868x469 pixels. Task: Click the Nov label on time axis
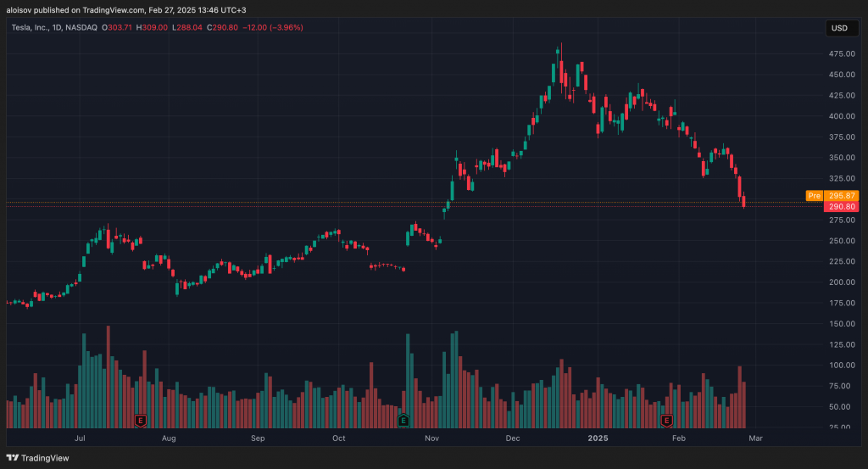tap(431, 438)
